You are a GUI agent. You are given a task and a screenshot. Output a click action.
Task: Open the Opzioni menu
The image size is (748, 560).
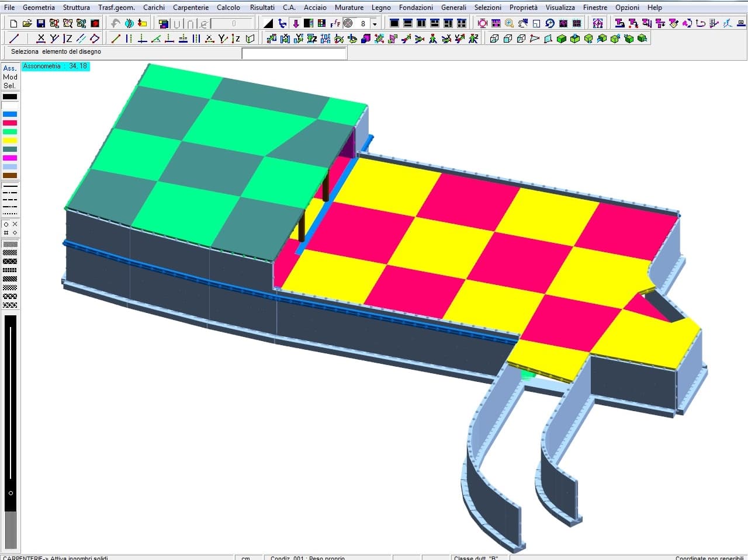click(628, 8)
